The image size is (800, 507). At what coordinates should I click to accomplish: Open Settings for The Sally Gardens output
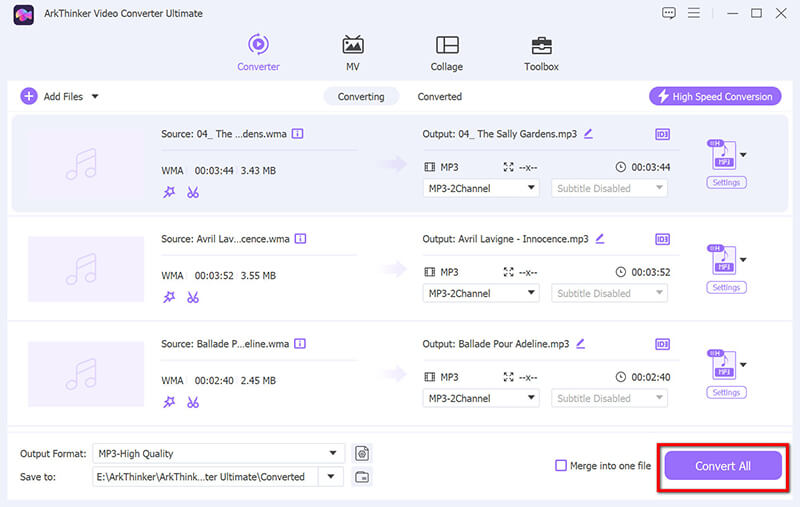(726, 183)
